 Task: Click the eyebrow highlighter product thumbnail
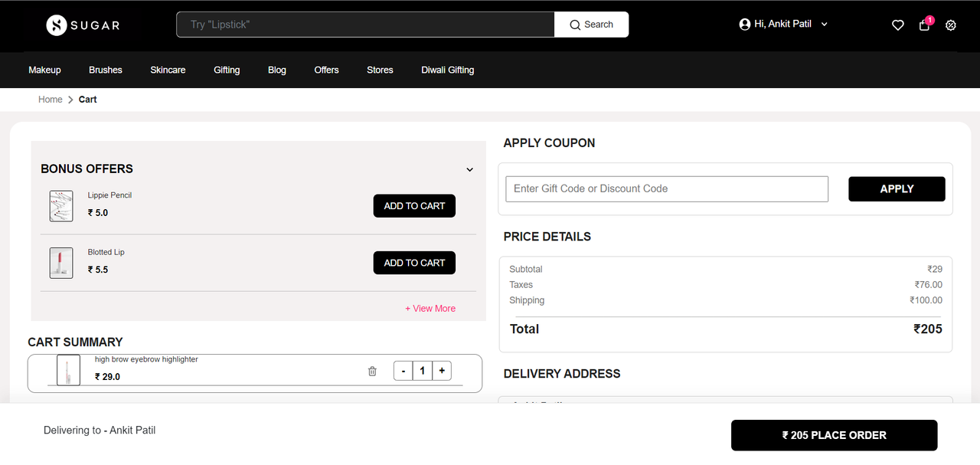pos(68,370)
